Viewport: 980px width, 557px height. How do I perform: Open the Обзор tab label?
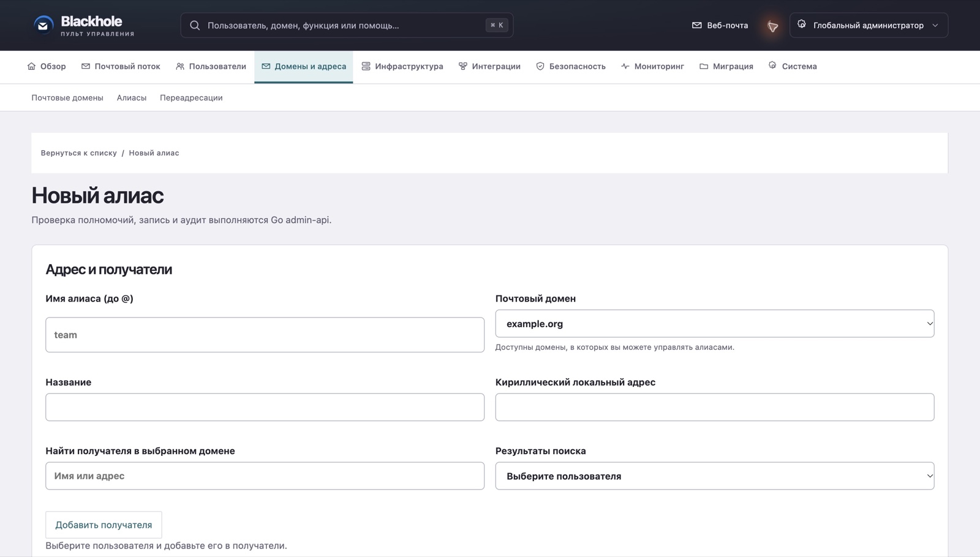click(53, 66)
